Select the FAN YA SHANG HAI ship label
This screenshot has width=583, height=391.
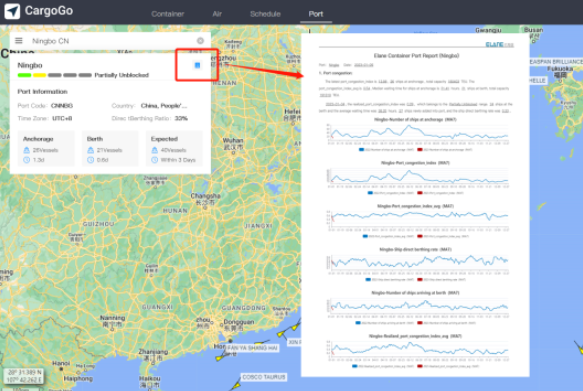(x=252, y=348)
